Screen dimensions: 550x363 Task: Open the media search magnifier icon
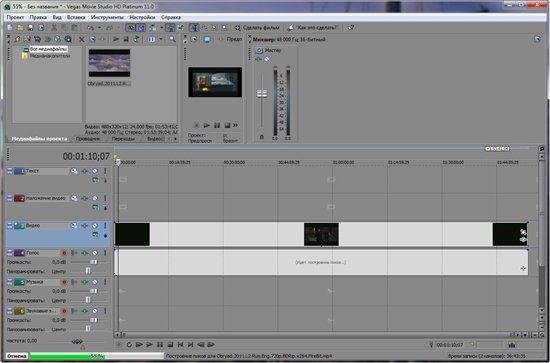[x=172, y=39]
